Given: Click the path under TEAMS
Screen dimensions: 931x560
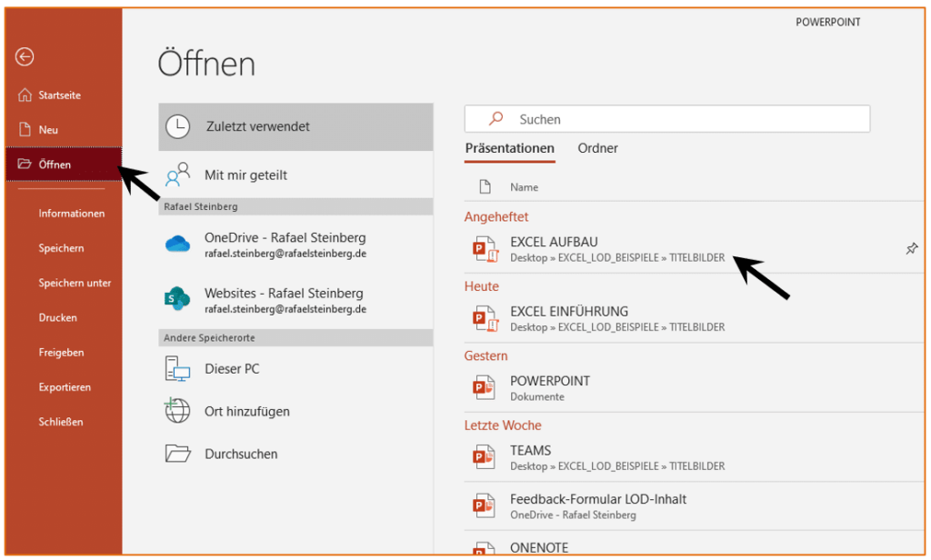Looking at the screenshot, I should point(617,466).
